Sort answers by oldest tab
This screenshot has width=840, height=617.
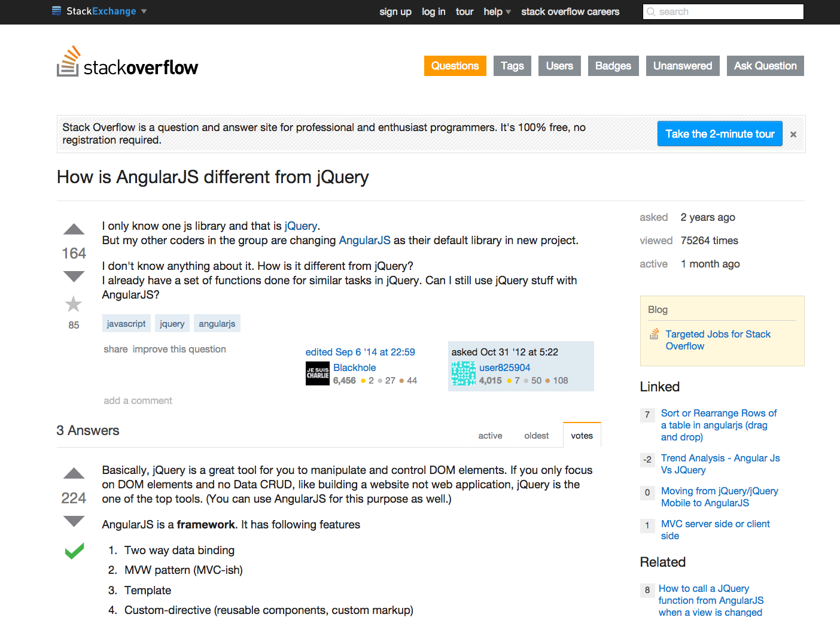pyautogui.click(x=537, y=436)
